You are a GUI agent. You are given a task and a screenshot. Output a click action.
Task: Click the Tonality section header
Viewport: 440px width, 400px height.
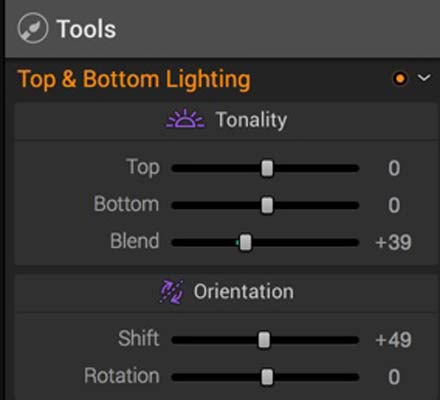click(226, 120)
